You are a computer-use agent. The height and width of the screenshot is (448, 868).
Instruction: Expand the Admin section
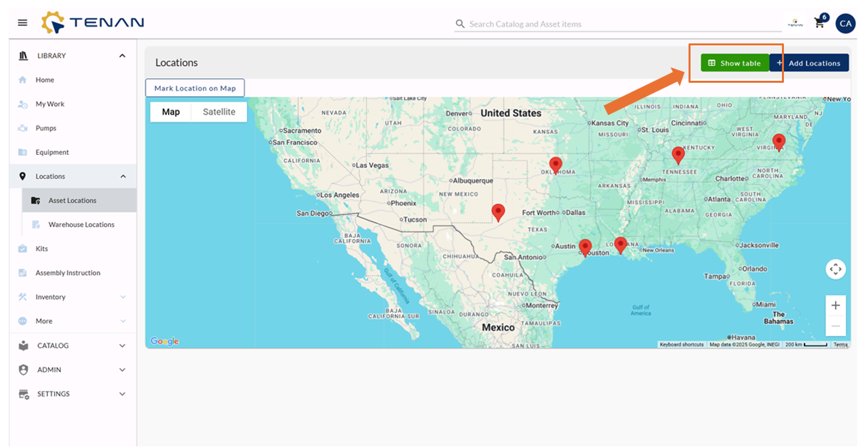(122, 370)
